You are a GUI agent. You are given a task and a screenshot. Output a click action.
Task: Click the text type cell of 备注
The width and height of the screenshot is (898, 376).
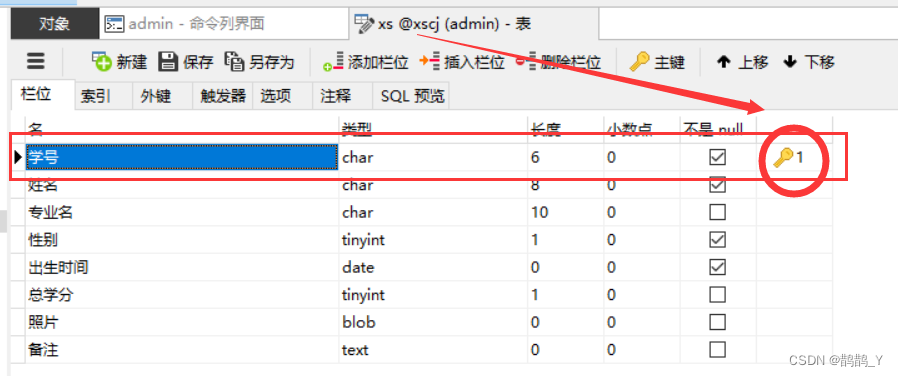[x=433, y=350]
